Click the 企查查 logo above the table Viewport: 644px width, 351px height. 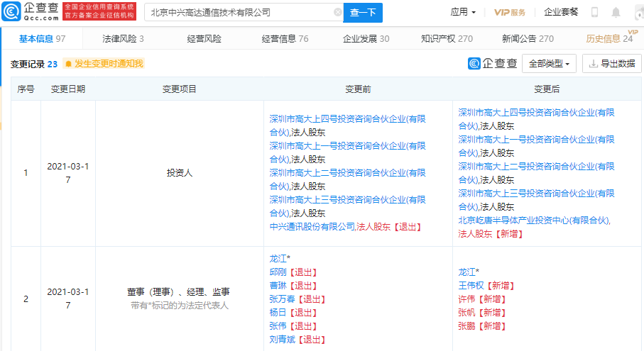(x=492, y=63)
